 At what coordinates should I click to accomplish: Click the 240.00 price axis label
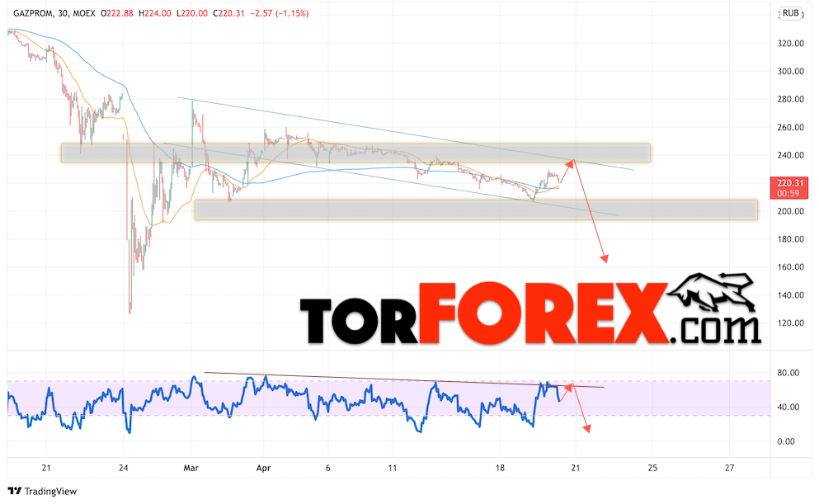coord(790,154)
